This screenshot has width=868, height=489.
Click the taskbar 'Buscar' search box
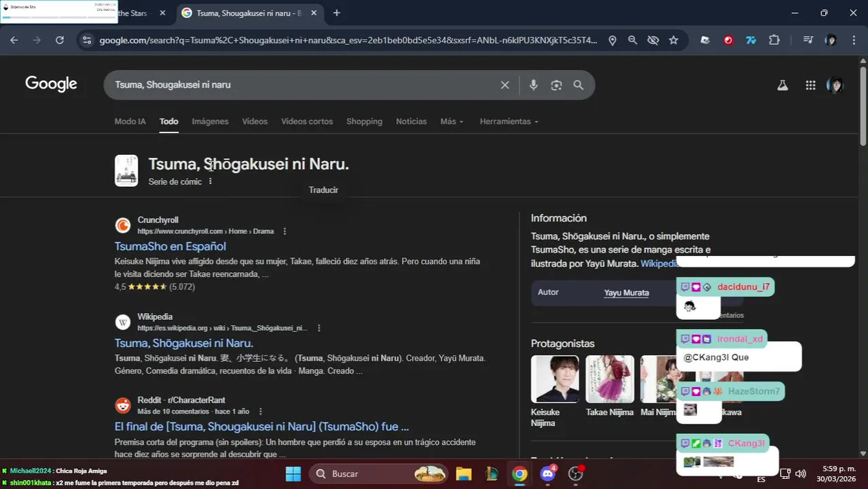click(x=379, y=473)
